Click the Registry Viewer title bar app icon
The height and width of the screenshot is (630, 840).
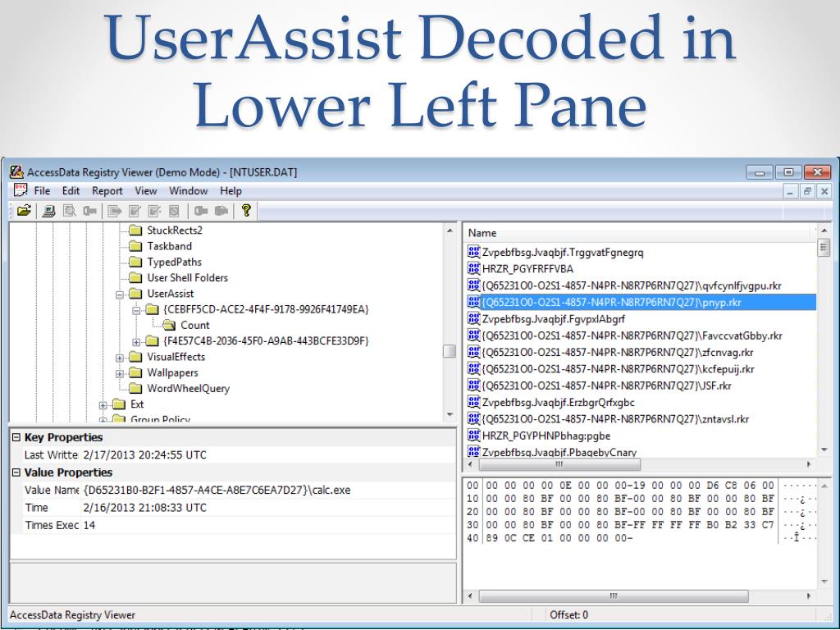[x=16, y=172]
